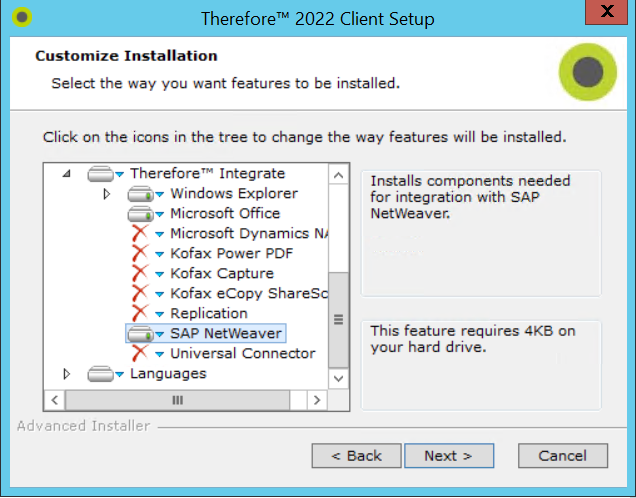
Task: Click the vertical scrollbar down arrow
Action: (x=338, y=380)
